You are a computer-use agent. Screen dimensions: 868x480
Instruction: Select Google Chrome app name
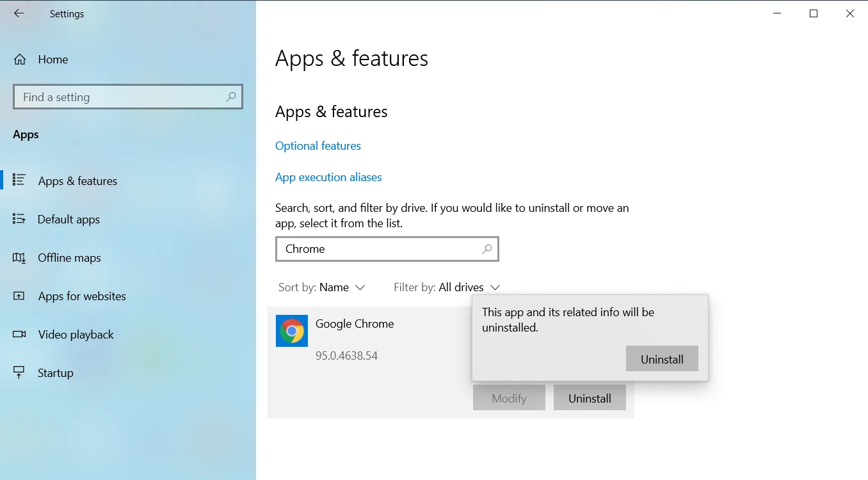[355, 324]
